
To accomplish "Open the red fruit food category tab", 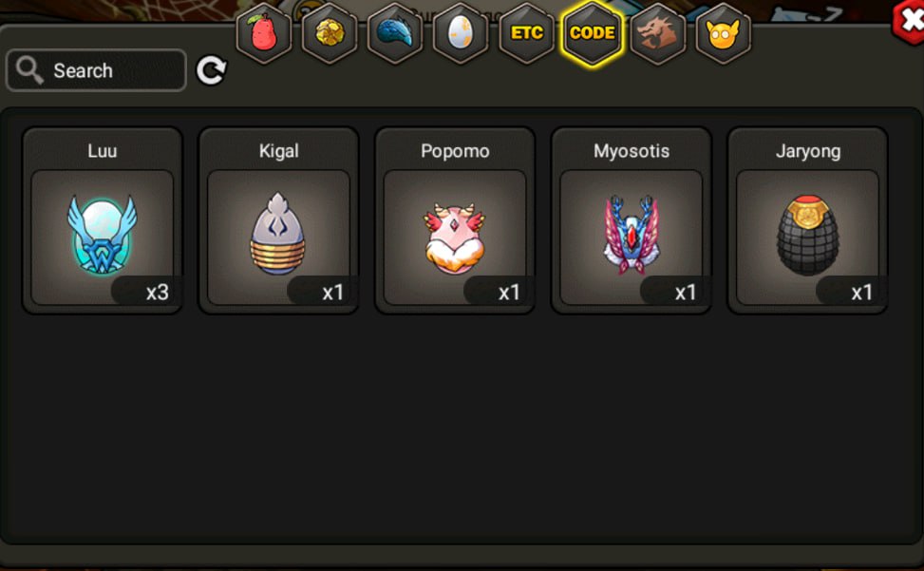I will 264,33.
